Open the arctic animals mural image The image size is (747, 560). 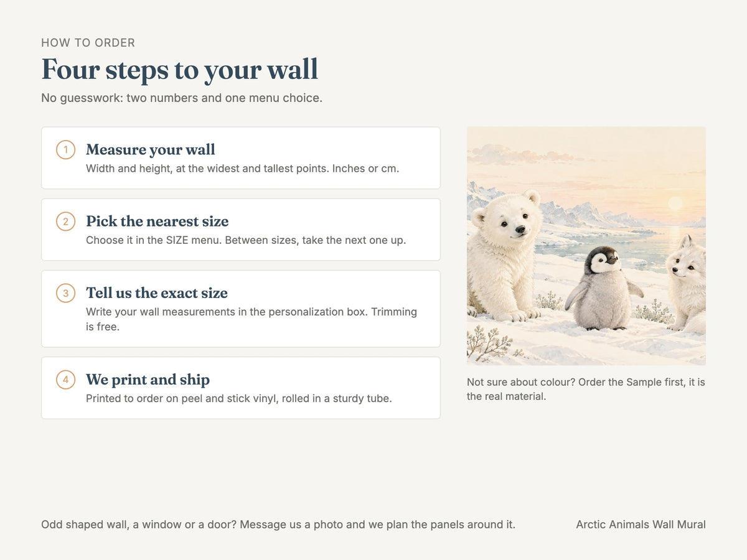coord(586,246)
